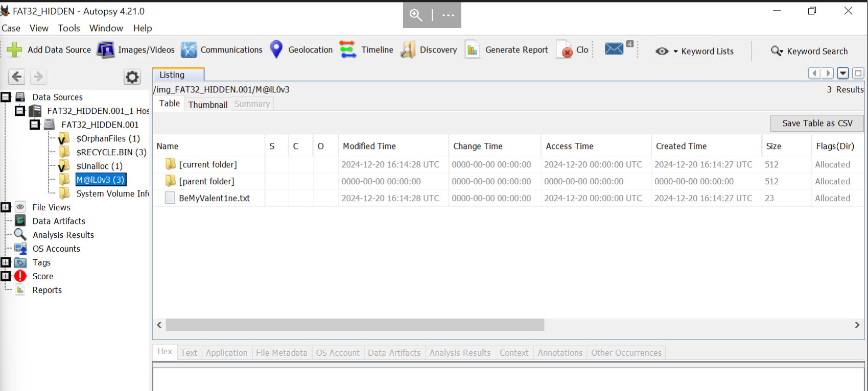
Task: Collapse the FAT32_HIDDEN.001_1 Host node
Action: 20,110
